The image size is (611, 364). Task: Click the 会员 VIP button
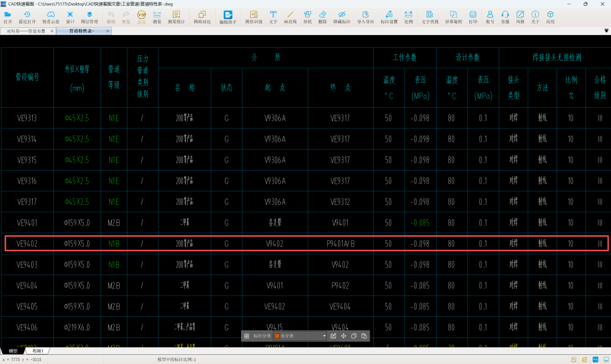tap(142, 17)
